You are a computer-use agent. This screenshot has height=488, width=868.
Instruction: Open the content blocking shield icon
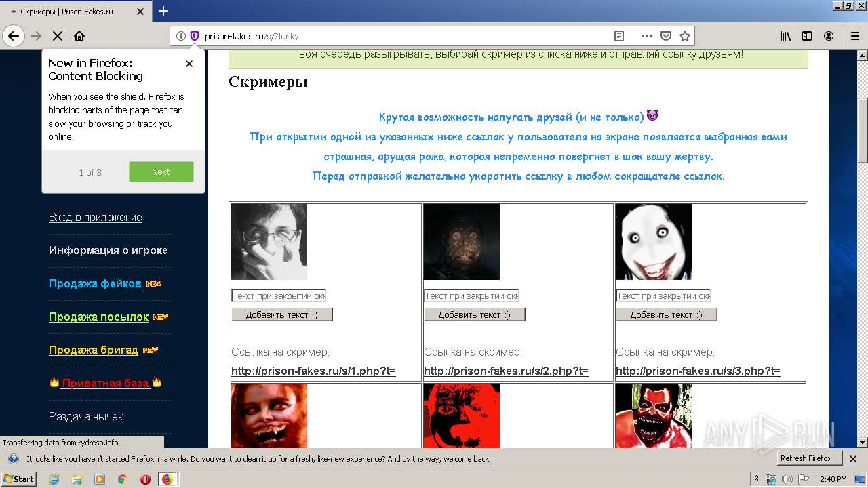click(x=195, y=36)
